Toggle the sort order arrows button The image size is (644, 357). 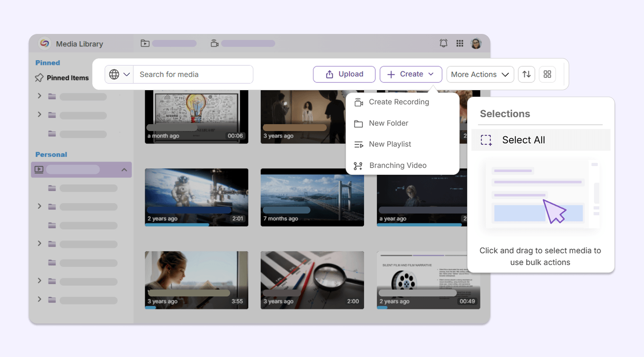coord(526,74)
